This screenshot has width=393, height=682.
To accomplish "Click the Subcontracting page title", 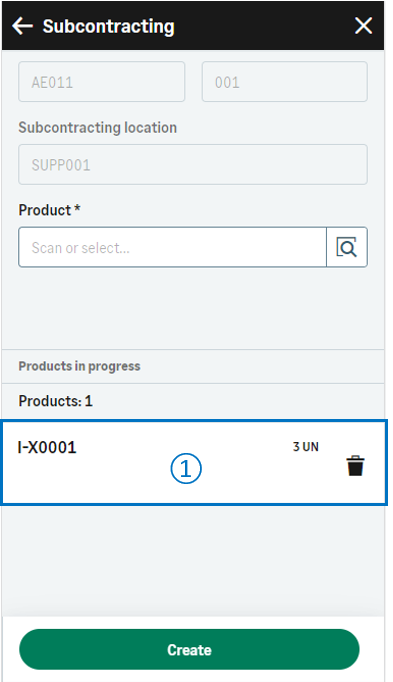I will tap(109, 26).
